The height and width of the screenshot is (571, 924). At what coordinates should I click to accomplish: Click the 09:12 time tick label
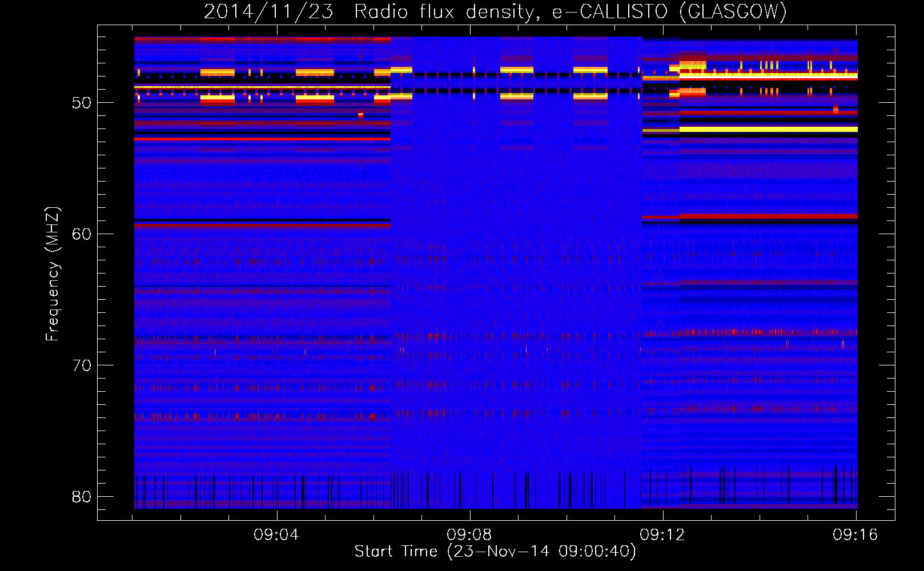pyautogui.click(x=662, y=535)
